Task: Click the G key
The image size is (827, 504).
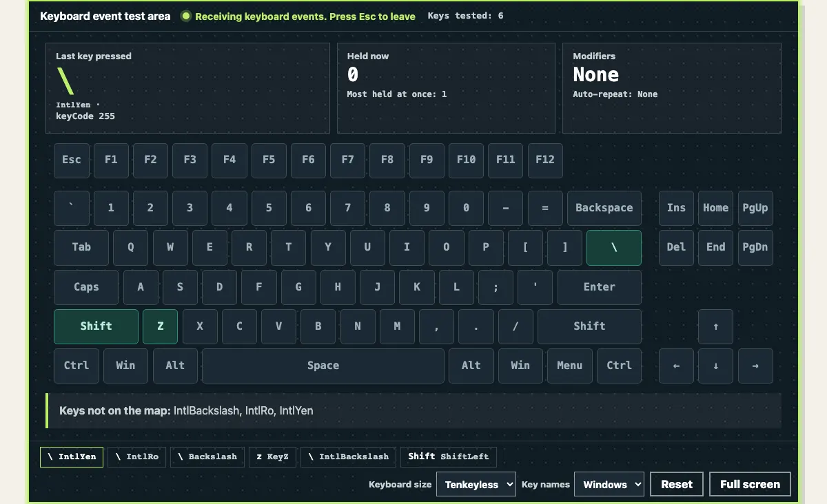Action: click(298, 287)
